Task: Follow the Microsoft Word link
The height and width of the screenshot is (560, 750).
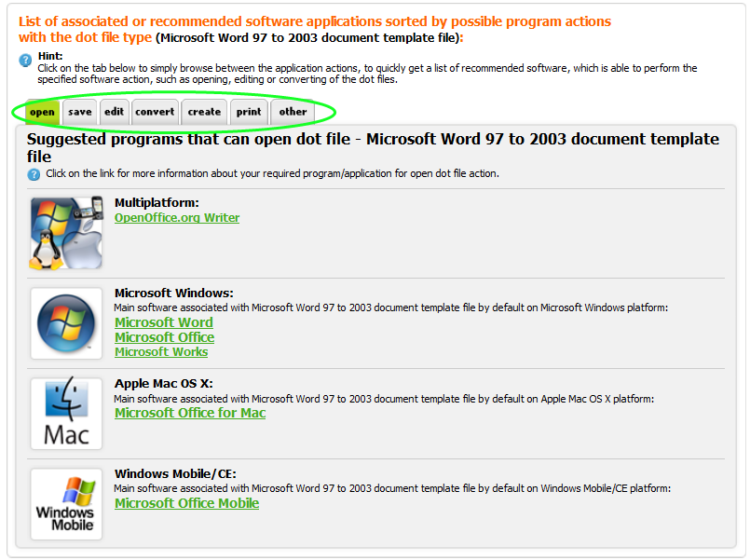Action: click(164, 322)
